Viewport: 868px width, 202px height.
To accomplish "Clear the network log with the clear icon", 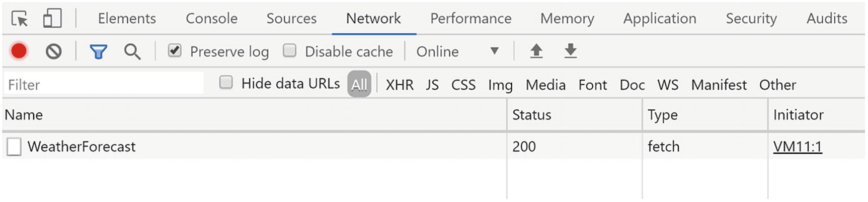I will point(53,51).
